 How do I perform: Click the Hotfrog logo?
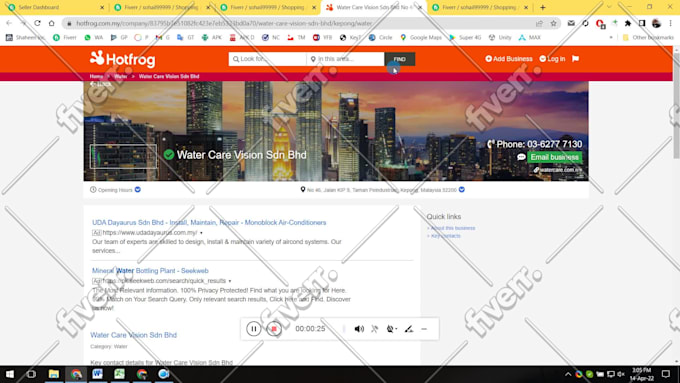click(x=122, y=59)
